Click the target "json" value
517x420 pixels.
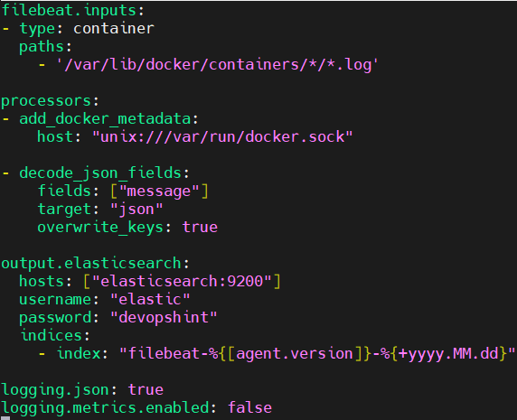(x=136, y=210)
